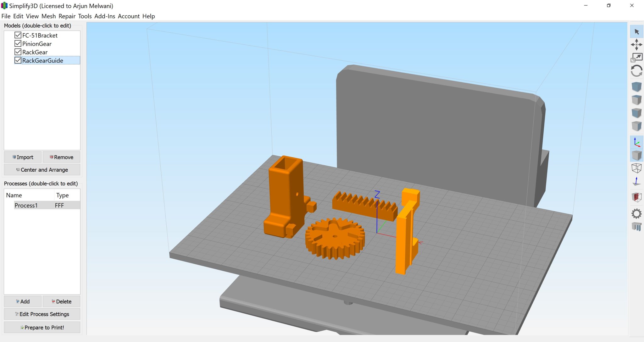
Task: Uncheck the FC-51Bracket model checkbox
Action: click(x=18, y=35)
